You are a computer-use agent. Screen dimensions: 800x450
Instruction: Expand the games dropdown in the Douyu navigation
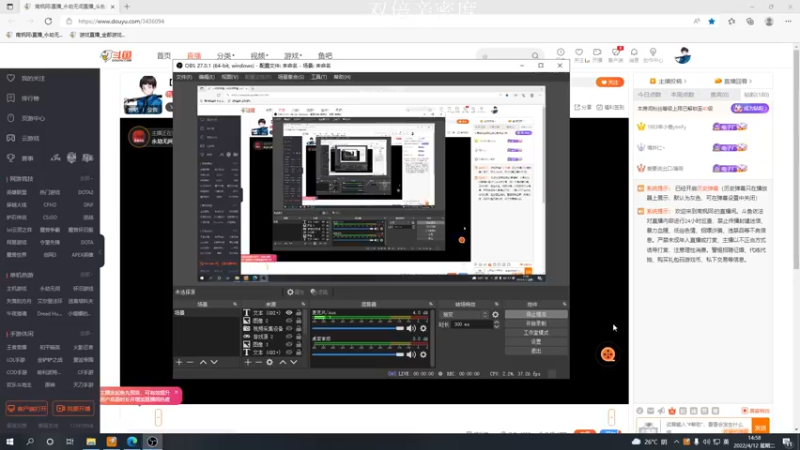(x=293, y=56)
